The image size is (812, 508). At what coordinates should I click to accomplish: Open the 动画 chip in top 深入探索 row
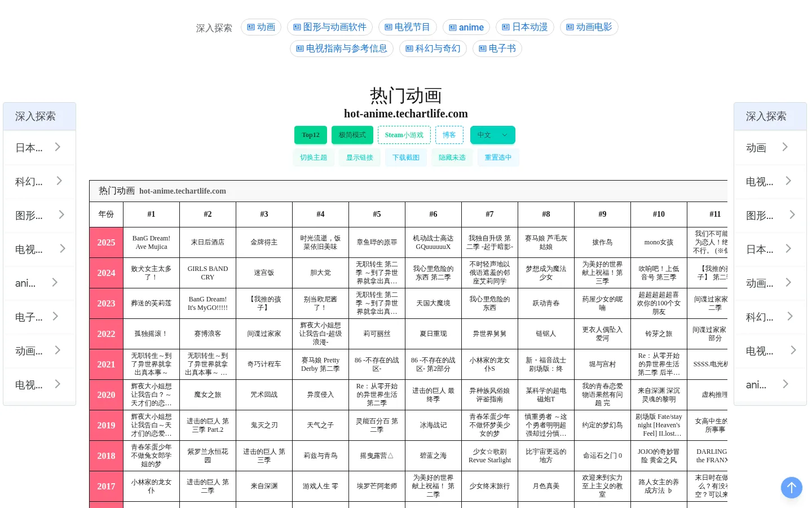coord(261,27)
